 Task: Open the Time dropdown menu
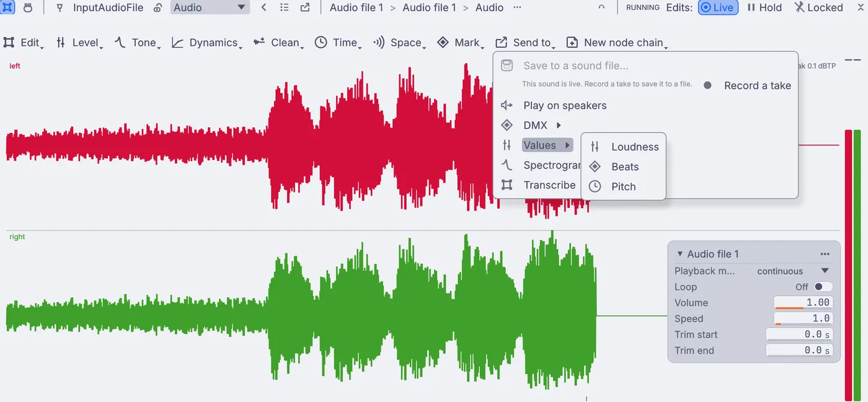pyautogui.click(x=339, y=42)
